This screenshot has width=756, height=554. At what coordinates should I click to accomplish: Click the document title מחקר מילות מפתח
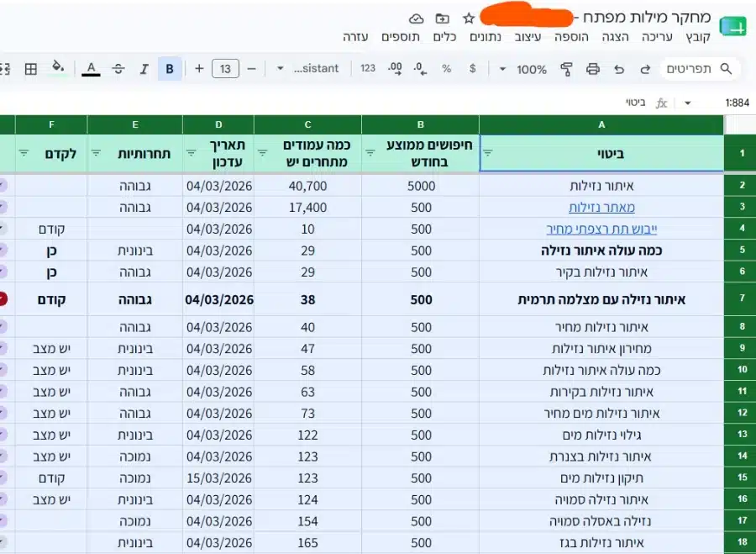coord(647,18)
